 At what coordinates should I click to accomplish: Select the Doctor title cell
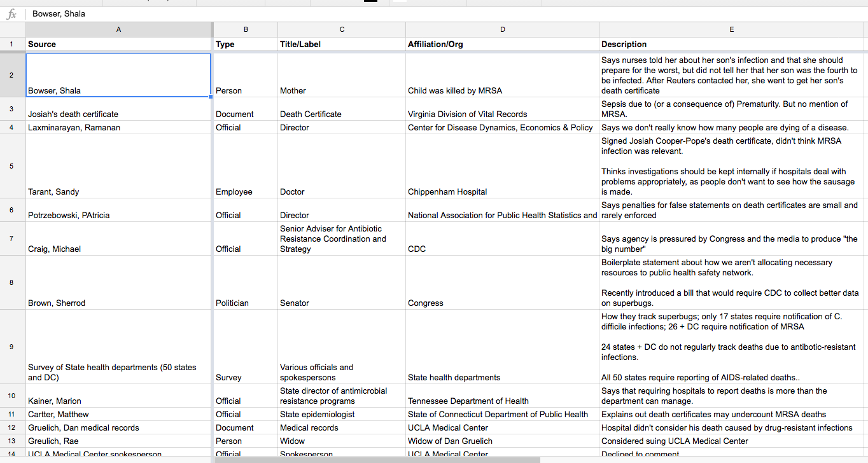pyautogui.click(x=342, y=166)
